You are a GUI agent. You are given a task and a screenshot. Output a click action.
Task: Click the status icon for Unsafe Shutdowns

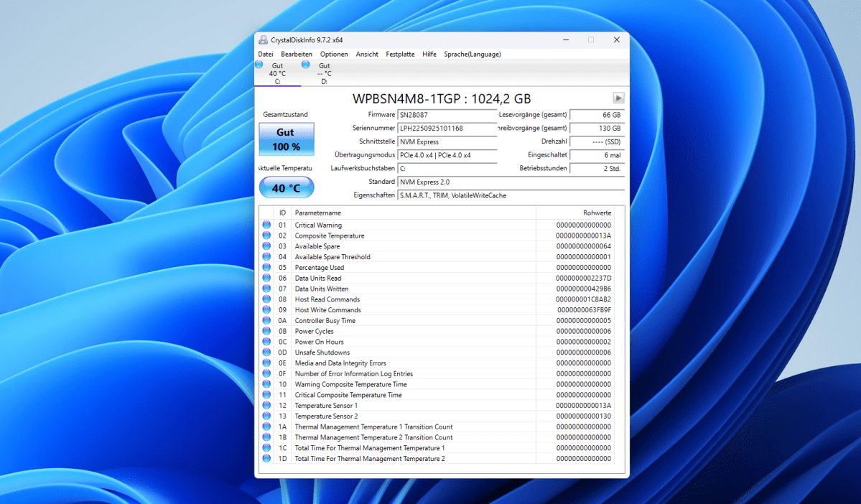pyautogui.click(x=266, y=352)
